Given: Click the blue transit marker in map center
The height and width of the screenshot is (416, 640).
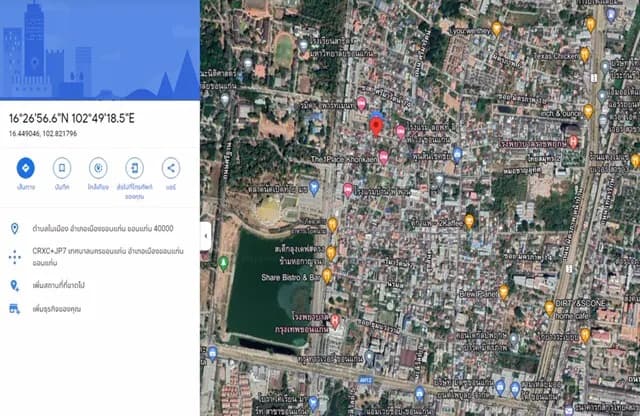Looking at the screenshot, I should pos(458,155).
